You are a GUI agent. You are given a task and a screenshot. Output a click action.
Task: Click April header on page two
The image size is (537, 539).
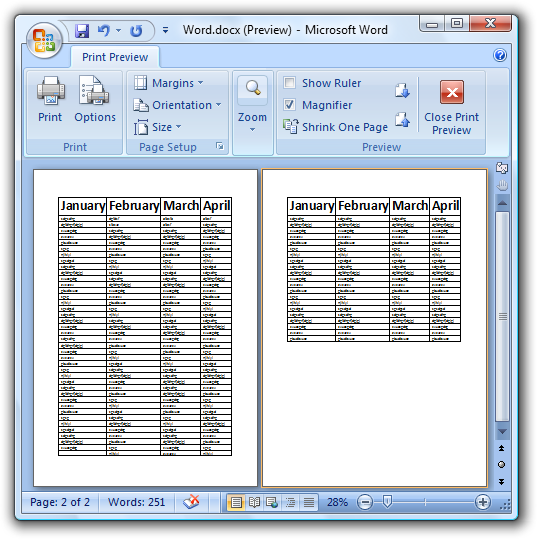pyautogui.click(x=445, y=206)
